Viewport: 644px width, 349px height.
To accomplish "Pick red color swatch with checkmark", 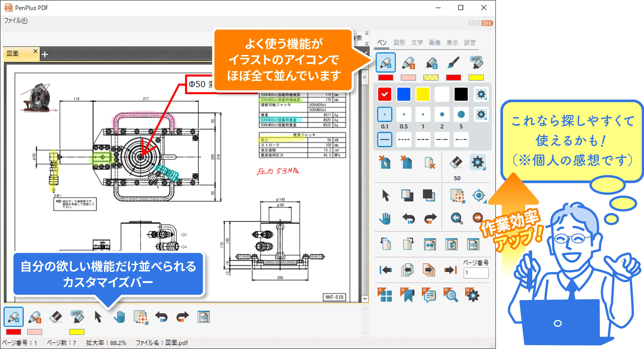I will point(385,94).
